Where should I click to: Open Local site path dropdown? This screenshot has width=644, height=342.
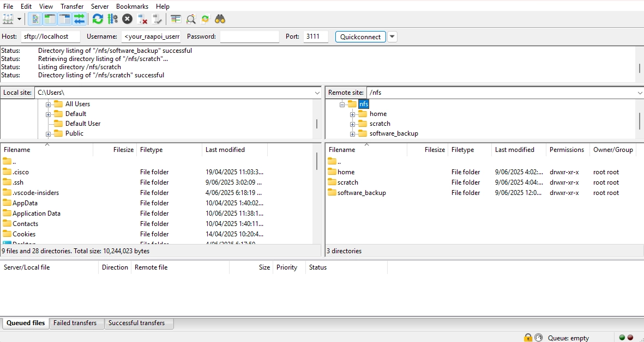[317, 93]
